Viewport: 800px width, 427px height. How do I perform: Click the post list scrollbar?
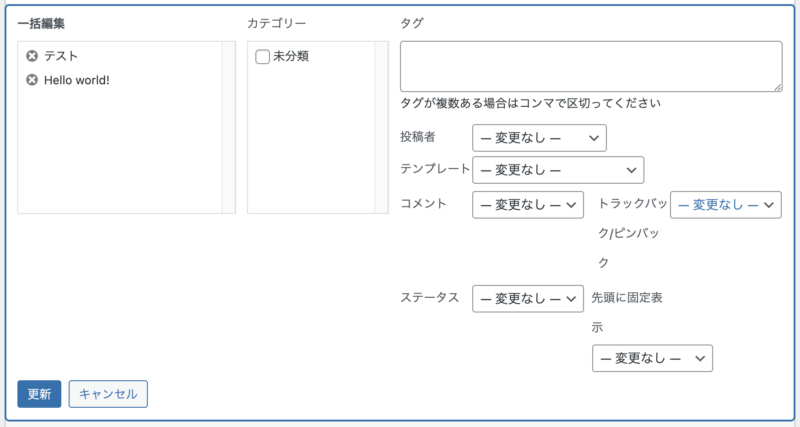(x=229, y=127)
